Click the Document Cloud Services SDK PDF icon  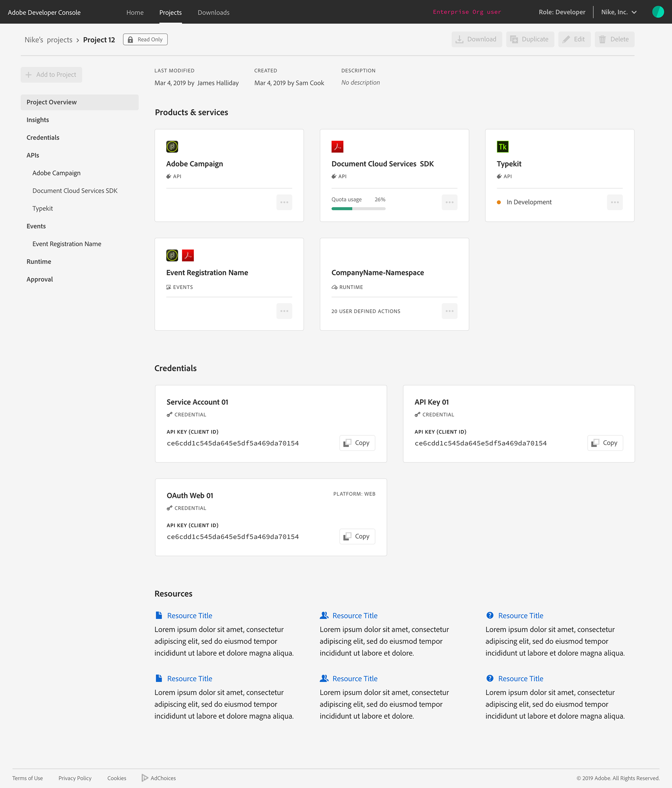(337, 146)
